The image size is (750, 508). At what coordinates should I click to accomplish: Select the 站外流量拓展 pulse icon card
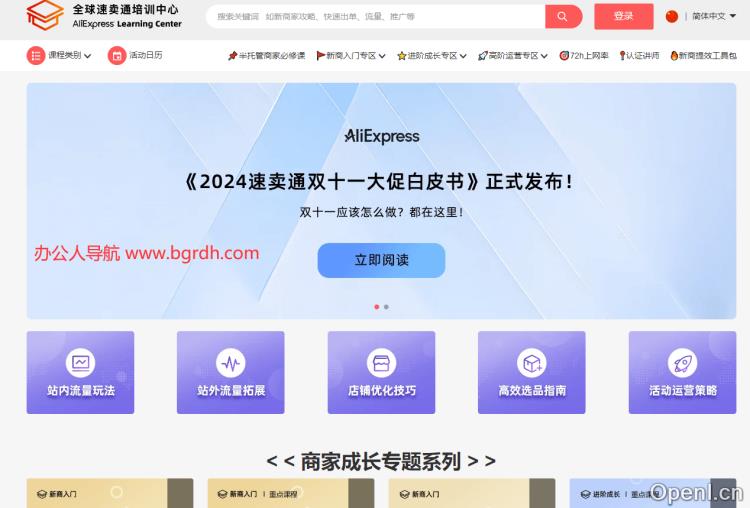tap(231, 372)
